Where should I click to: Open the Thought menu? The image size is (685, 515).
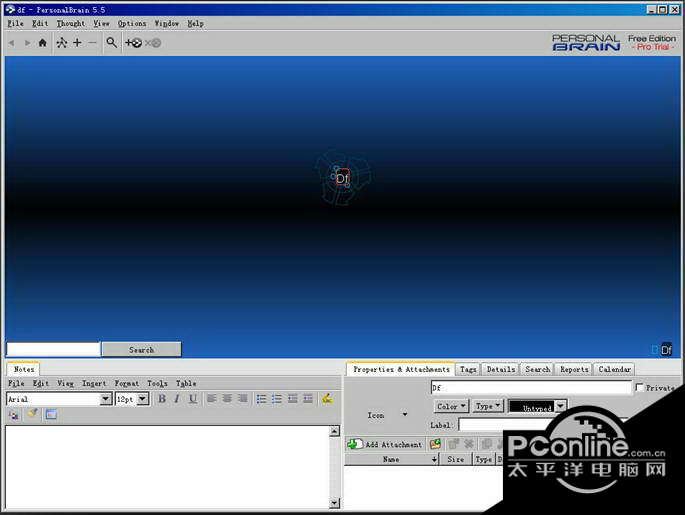coord(71,24)
